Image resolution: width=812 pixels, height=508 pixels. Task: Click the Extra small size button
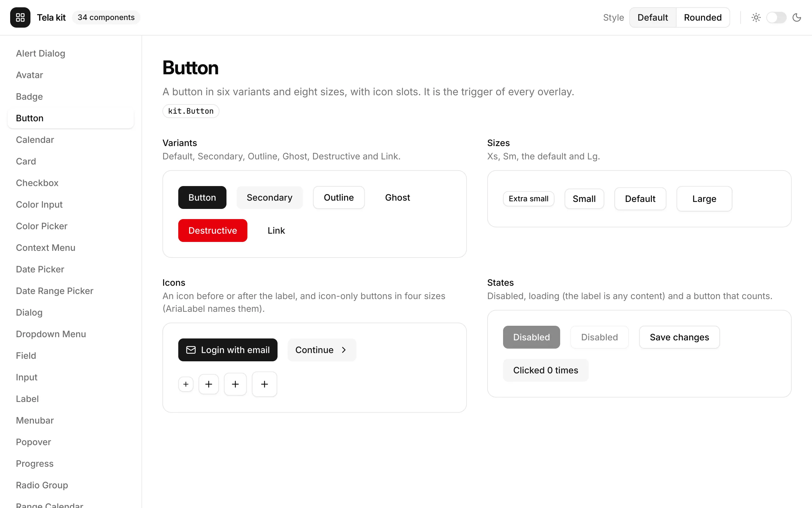tap(528, 198)
